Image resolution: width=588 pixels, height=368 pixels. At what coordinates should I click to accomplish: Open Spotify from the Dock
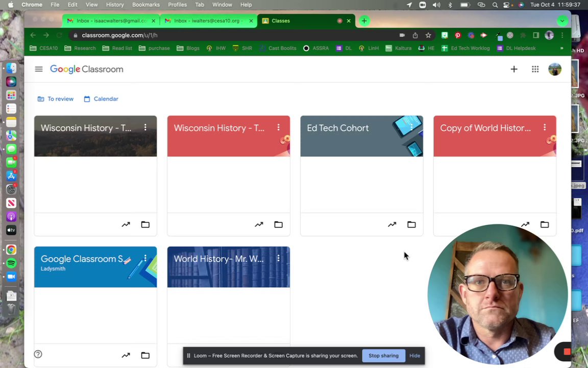point(11,263)
